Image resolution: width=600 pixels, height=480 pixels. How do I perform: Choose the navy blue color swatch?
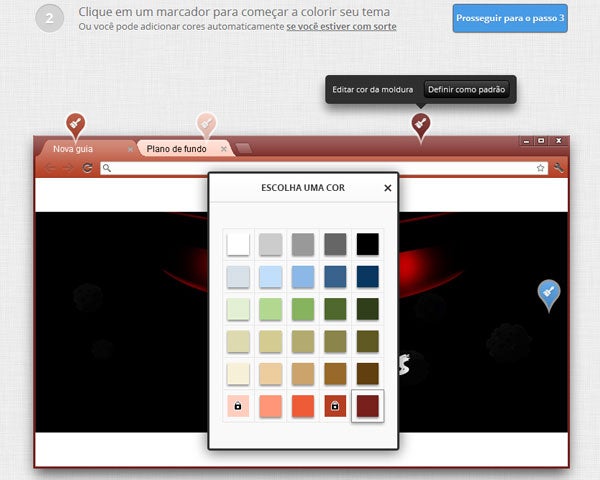point(368,277)
